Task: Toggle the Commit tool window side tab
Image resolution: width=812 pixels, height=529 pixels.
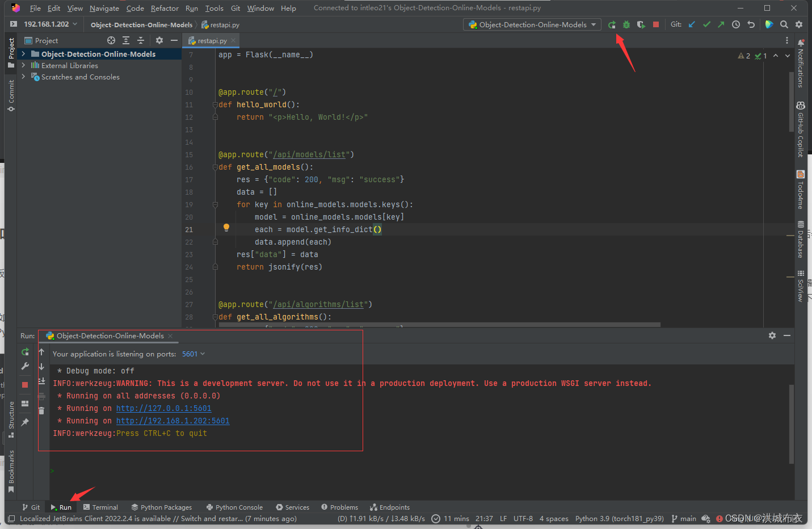Action: coord(11,95)
